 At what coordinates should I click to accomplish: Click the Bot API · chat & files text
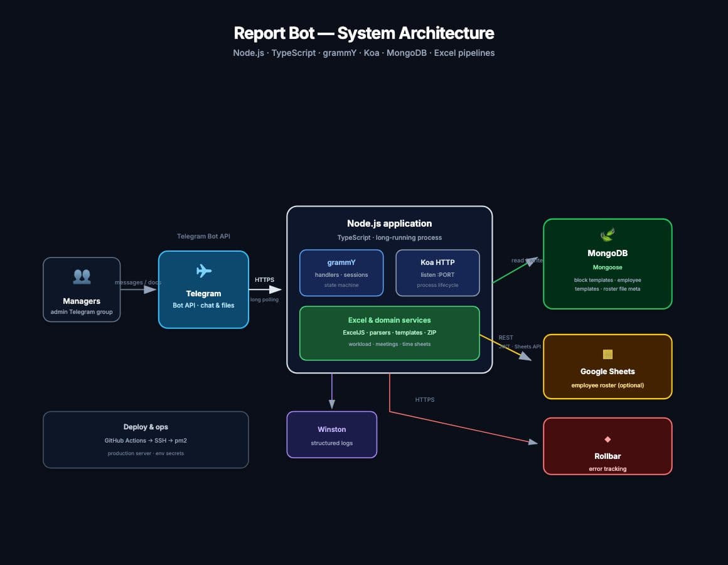203,306
